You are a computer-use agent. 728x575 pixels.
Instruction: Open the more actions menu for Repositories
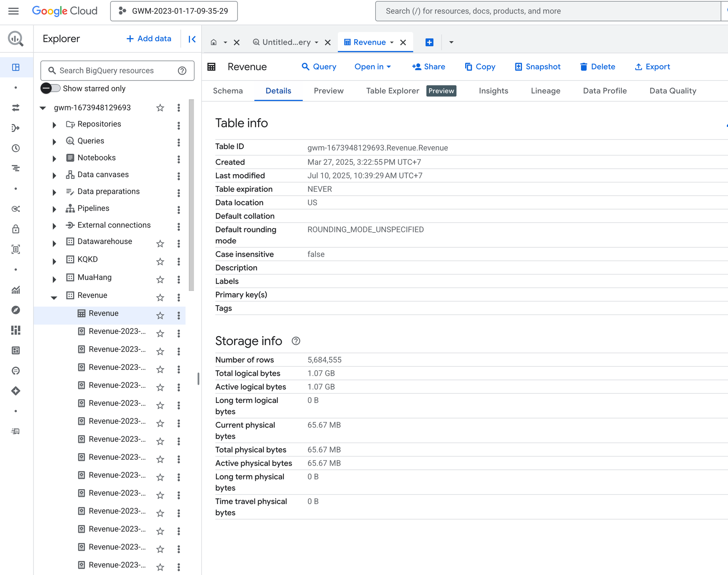178,125
